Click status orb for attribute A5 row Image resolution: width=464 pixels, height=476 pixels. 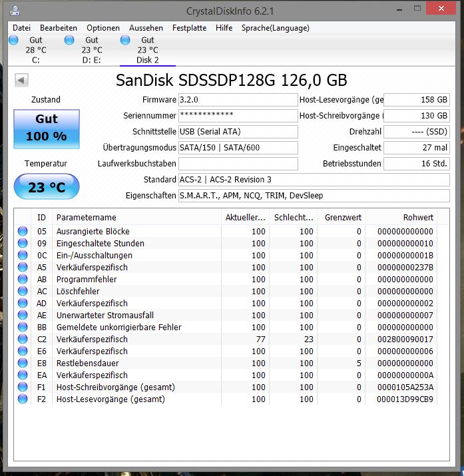(x=23, y=267)
